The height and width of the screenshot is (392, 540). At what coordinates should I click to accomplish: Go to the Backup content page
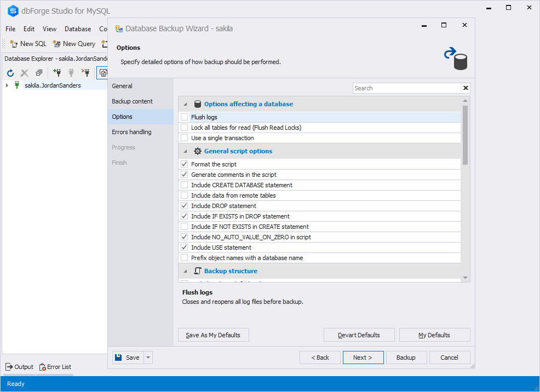coord(141,101)
